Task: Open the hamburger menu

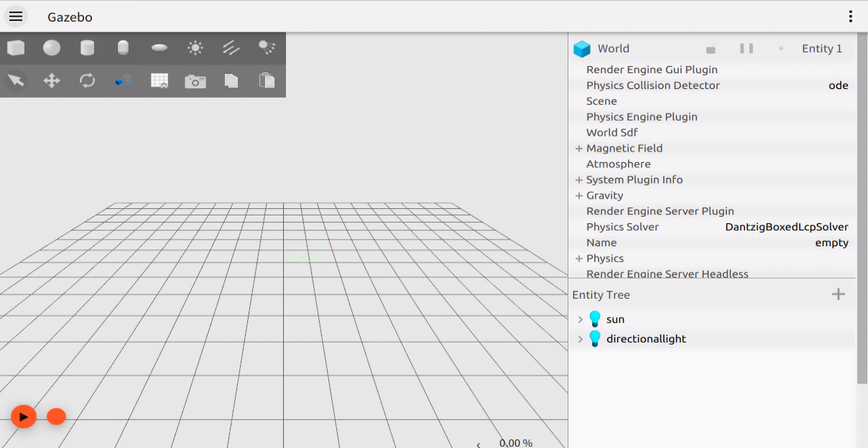Action: click(16, 17)
